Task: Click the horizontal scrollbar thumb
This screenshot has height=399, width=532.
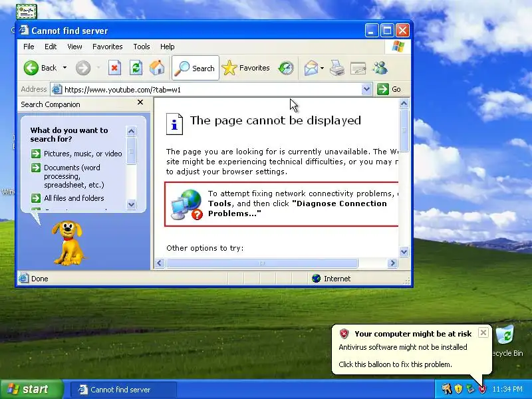Action: [261, 263]
